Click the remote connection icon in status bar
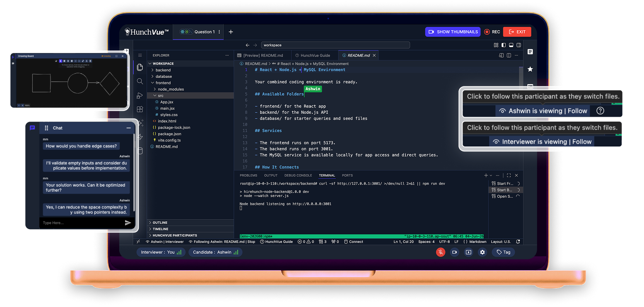Viewport: 644px width, 307px height. (x=138, y=242)
